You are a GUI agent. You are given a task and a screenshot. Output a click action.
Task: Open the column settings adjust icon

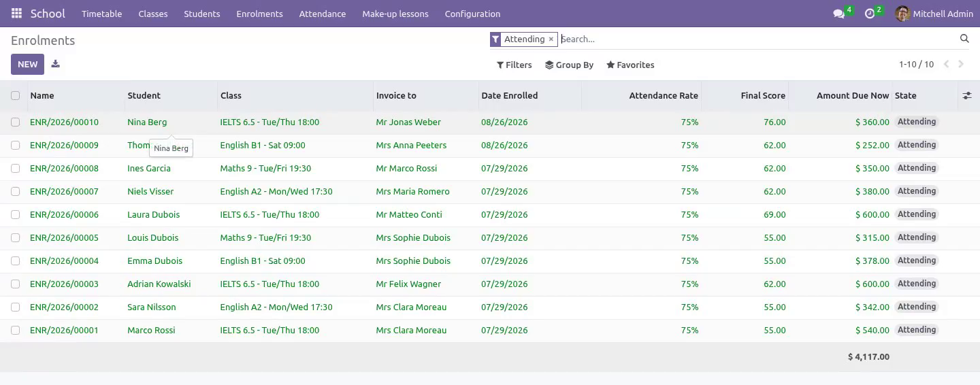coord(967,96)
